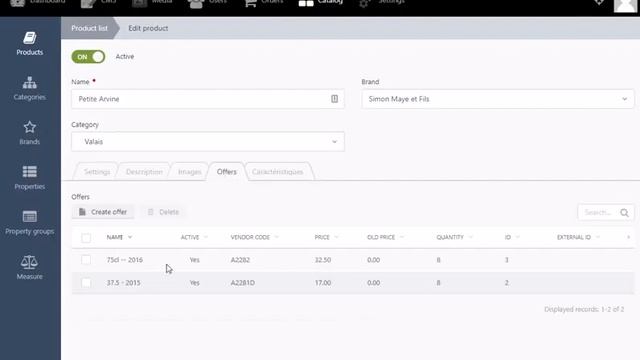Switch to the Description tab

tap(144, 172)
